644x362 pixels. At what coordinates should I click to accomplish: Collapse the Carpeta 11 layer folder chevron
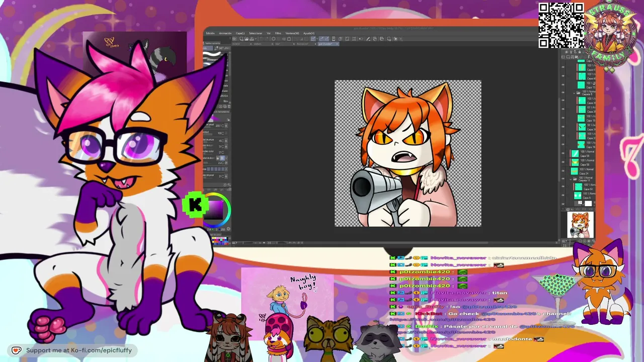tap(571, 178)
